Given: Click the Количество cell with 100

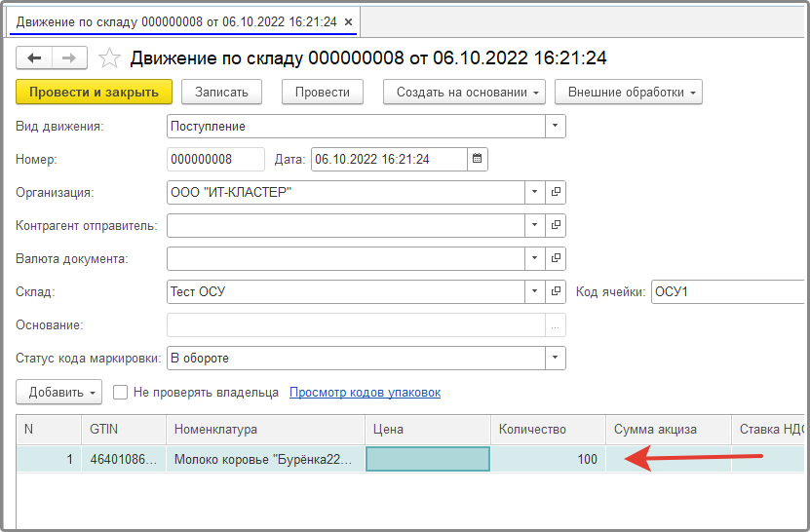Looking at the screenshot, I should [548, 459].
